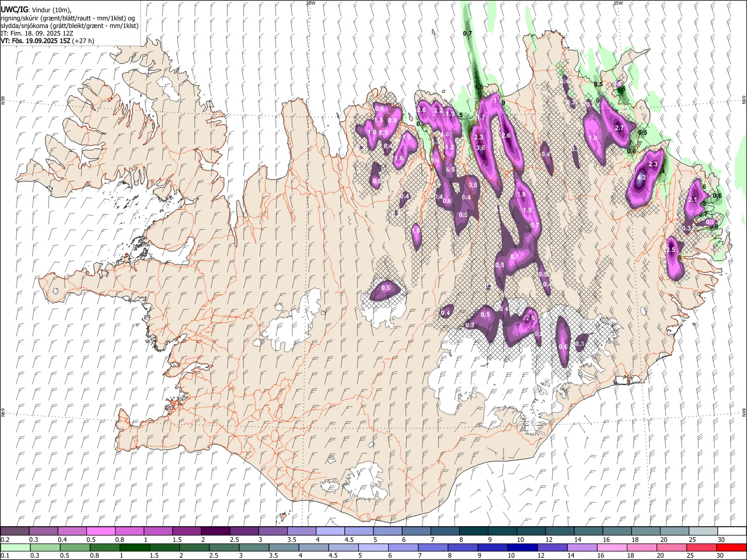Click the '0.2' label in the top legend row
Viewport: 747px width, 560px height.
point(5,540)
